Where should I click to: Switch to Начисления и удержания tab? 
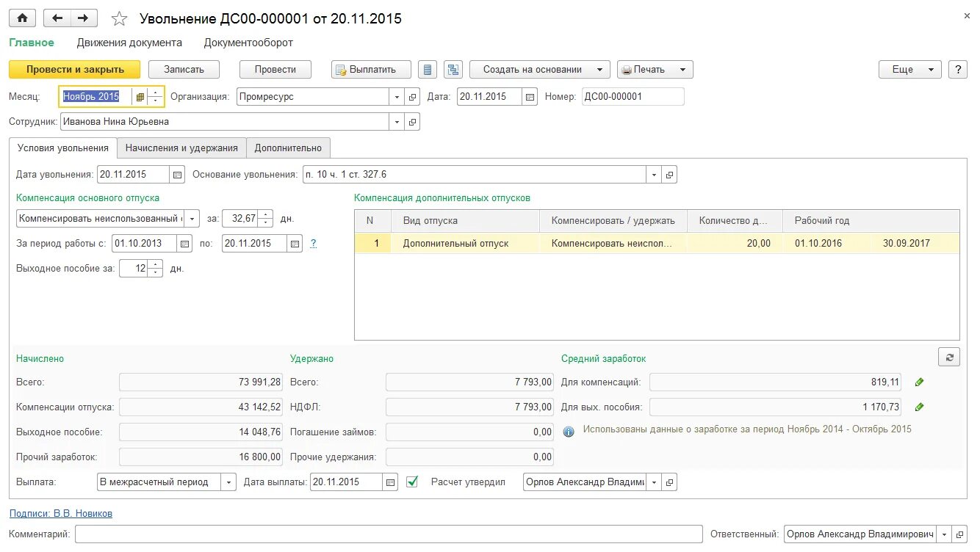(181, 148)
